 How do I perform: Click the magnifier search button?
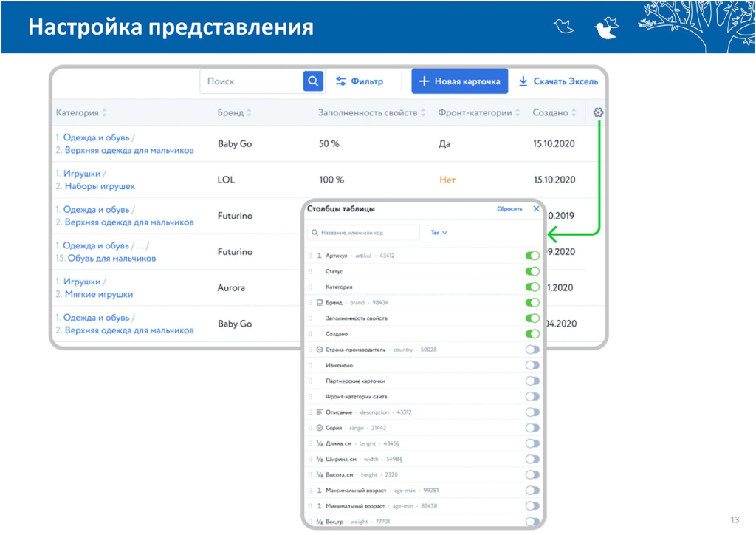(x=313, y=81)
